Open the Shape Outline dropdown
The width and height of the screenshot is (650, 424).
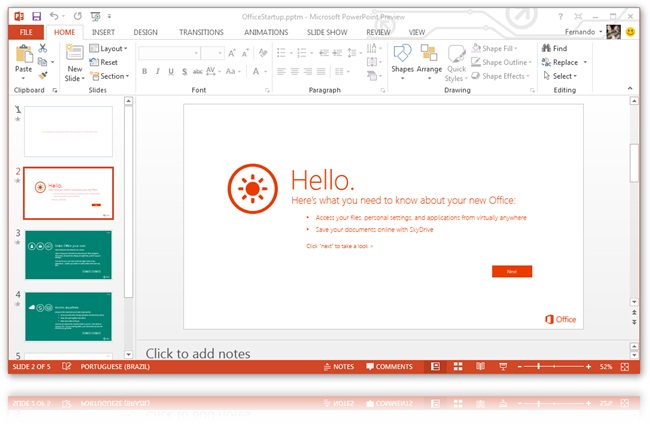click(502, 62)
